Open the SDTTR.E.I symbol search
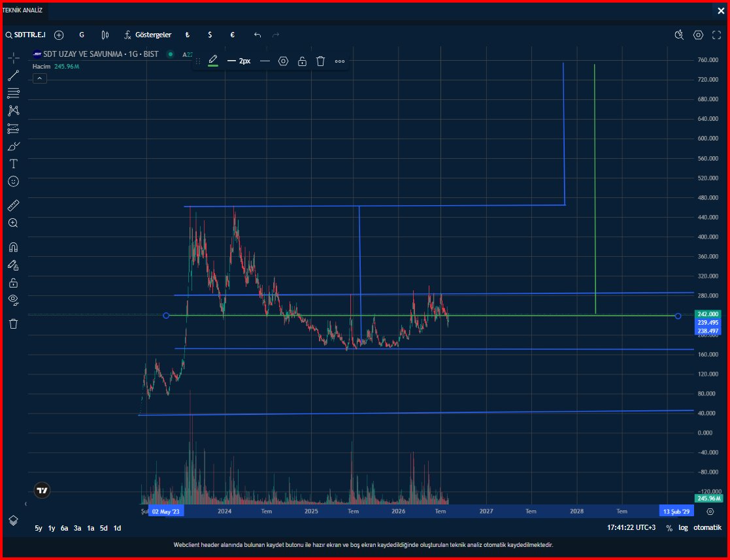Image resolution: width=730 pixels, height=560 pixels. tap(25, 35)
